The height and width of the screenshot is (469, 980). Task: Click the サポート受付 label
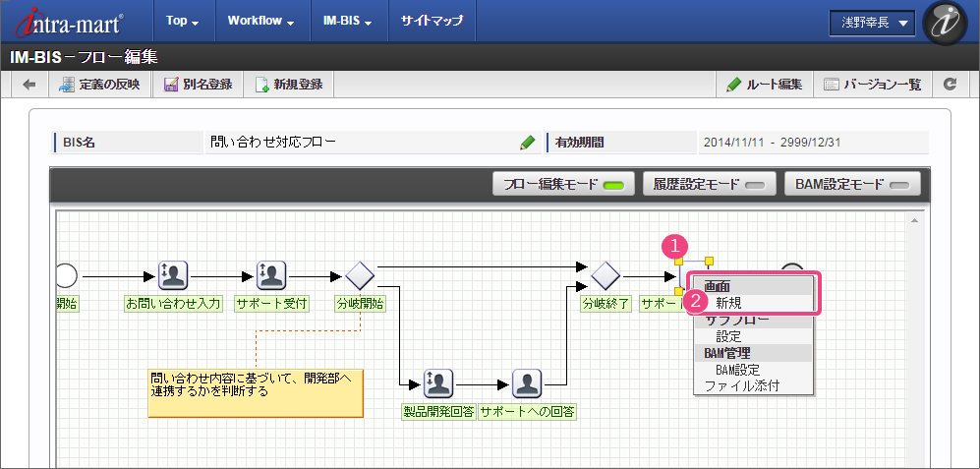point(271,305)
